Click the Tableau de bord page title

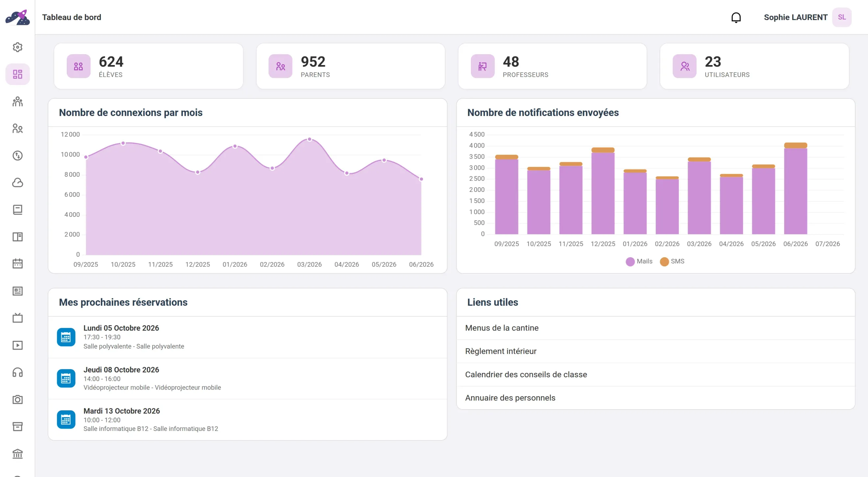tap(71, 17)
